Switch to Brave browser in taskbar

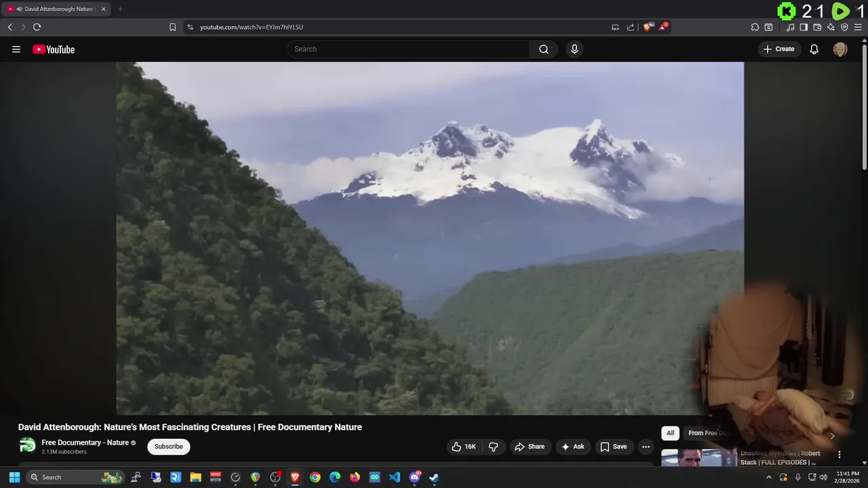[295, 477]
